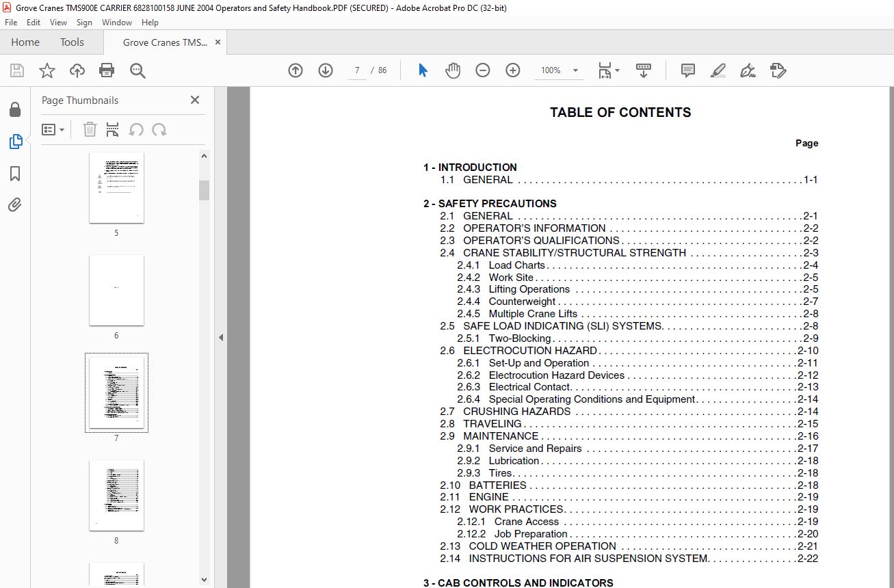This screenshot has width=894, height=588.
Task: Open the Attachments paperclip panel
Action: pyautogui.click(x=15, y=205)
